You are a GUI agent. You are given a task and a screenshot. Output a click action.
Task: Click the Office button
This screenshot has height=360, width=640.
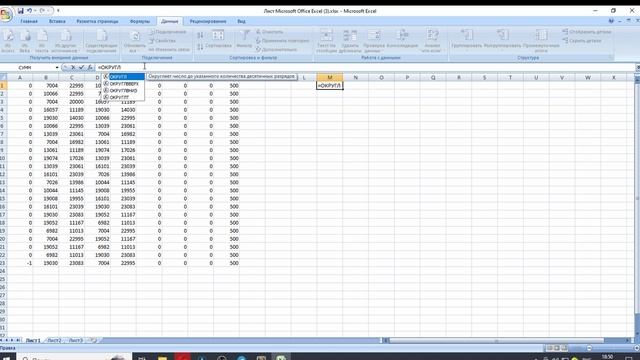pos(7,15)
